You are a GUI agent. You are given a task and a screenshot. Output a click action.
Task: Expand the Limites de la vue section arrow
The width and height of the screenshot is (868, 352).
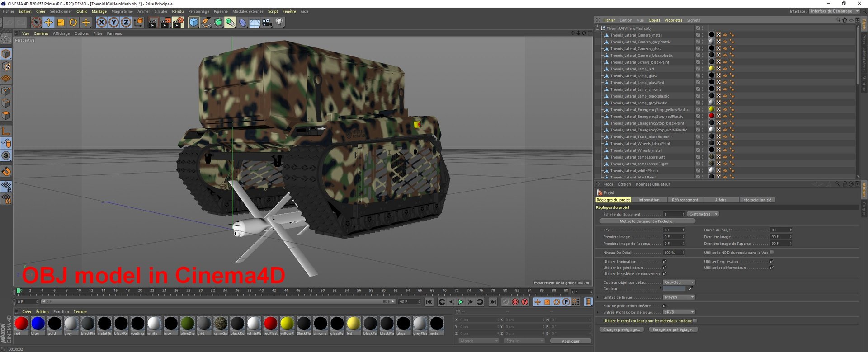(x=598, y=297)
